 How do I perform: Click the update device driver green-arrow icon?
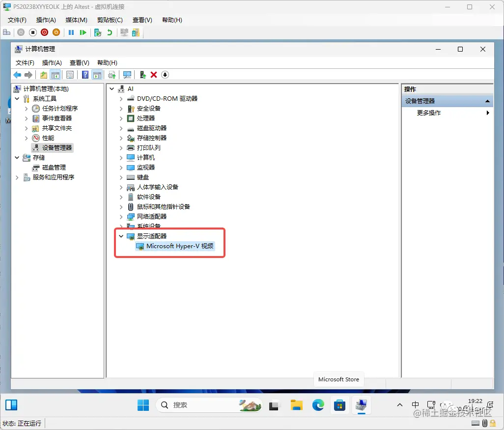(143, 75)
